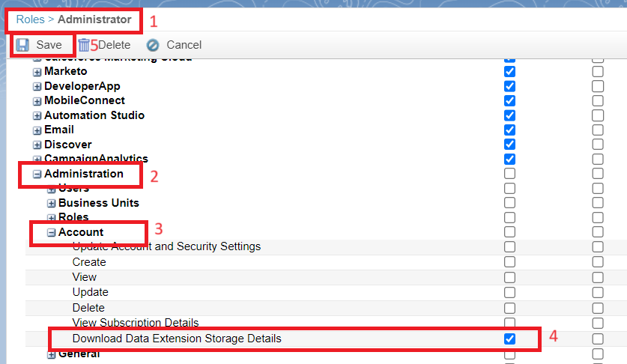Expand the Marketo tree node
This screenshot has height=364, width=627.
tap(37, 72)
